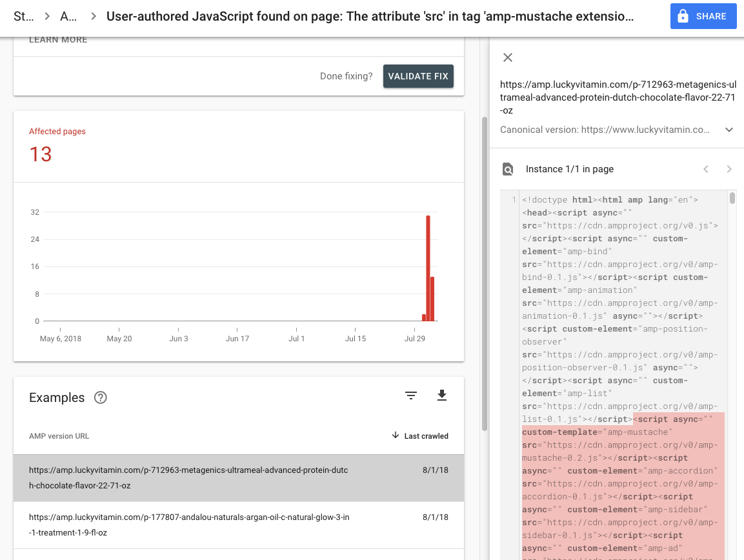Click the Instance 1/1 in page label

[x=569, y=169]
